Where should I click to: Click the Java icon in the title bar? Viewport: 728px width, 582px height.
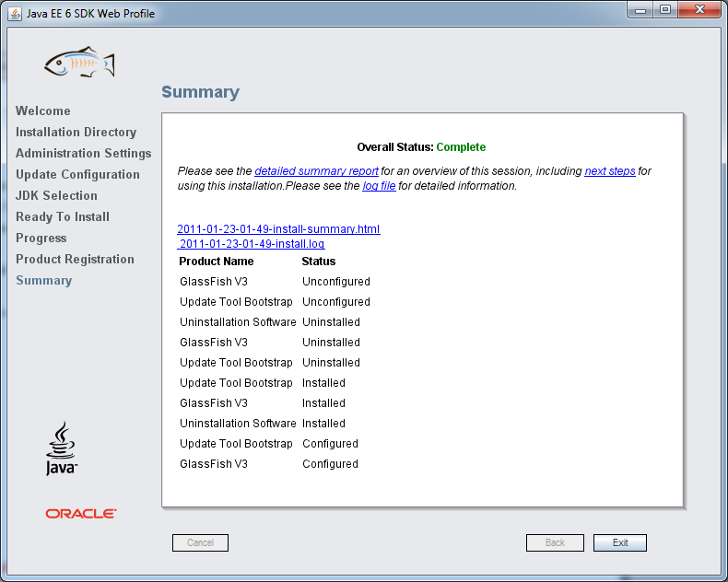pyautogui.click(x=15, y=14)
